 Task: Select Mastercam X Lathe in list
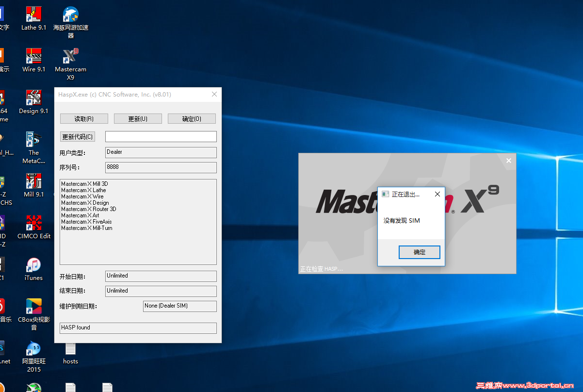coord(84,190)
